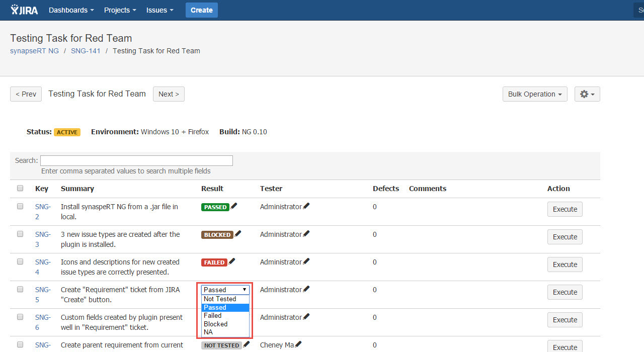Select Failed in the result dropdown list
This screenshot has width=644, height=352.
tap(213, 316)
